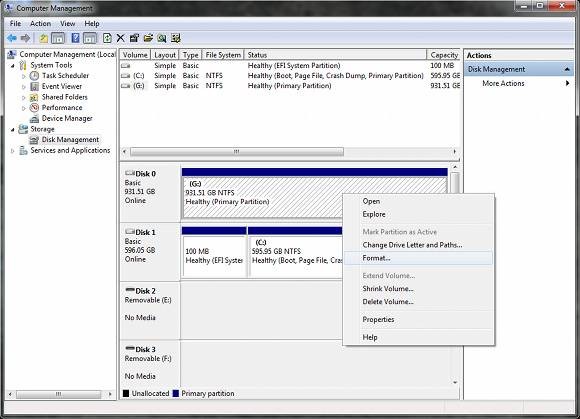Open More Actions submenu arrow
This screenshot has width=580, height=419.
567,83
